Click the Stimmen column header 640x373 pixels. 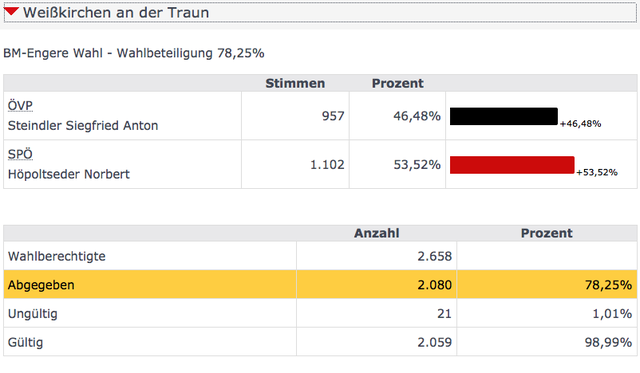(295, 83)
